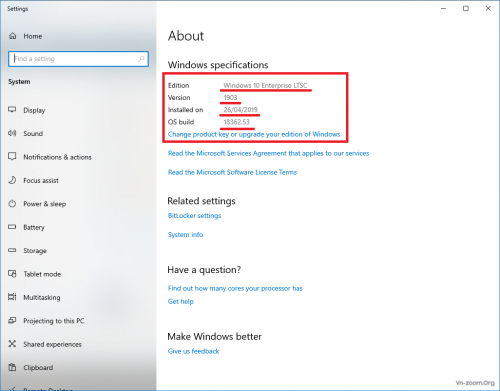
Task: Open Change product key or upgrade link
Action: pos(254,134)
